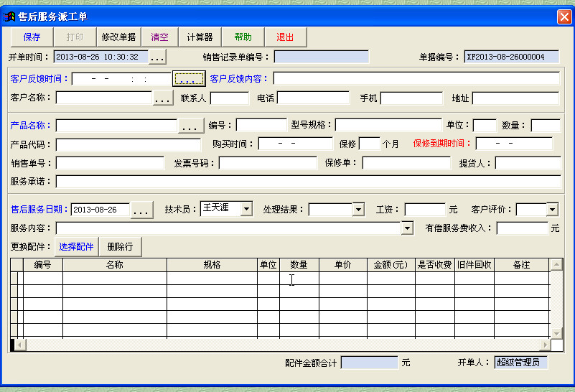
Task: Click the 保修到期时间 date field
Action: click(x=514, y=144)
